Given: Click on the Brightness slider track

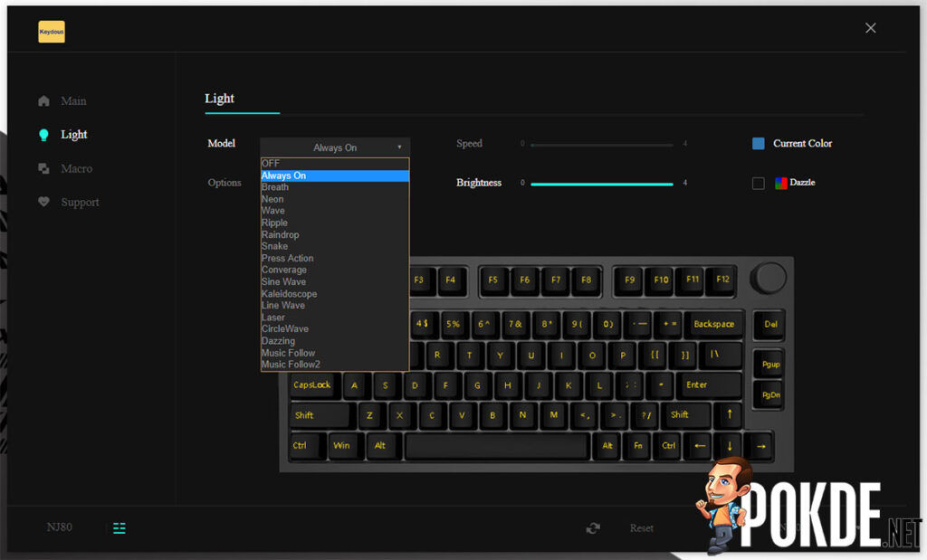Looking at the screenshot, I should 602,185.
